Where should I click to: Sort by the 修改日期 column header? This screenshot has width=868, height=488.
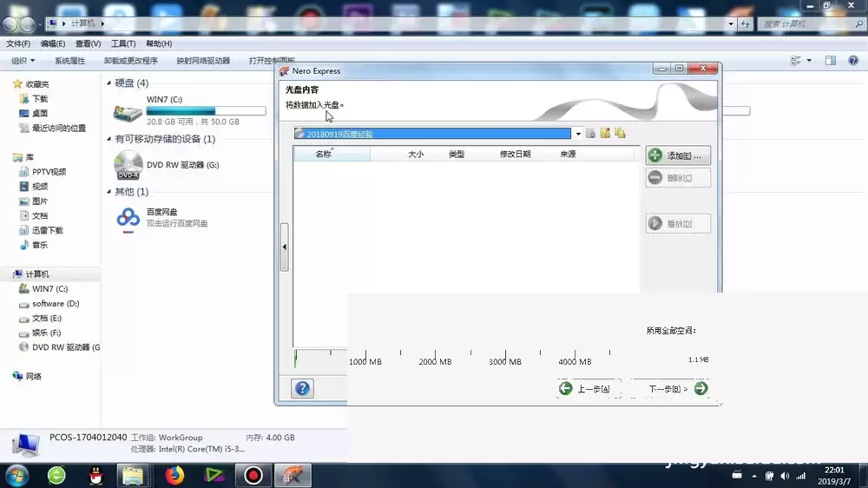point(515,155)
